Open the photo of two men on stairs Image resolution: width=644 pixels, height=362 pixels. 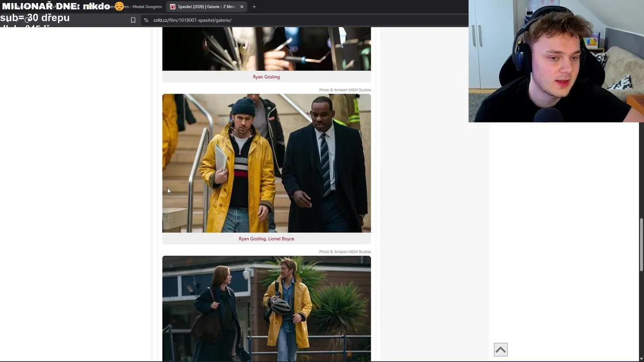[x=266, y=163]
